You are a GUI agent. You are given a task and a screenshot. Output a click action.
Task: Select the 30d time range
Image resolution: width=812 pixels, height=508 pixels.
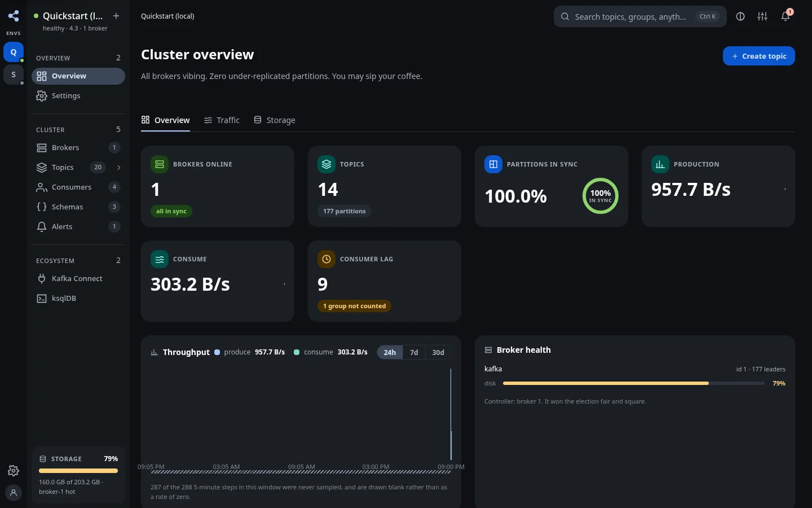point(438,352)
